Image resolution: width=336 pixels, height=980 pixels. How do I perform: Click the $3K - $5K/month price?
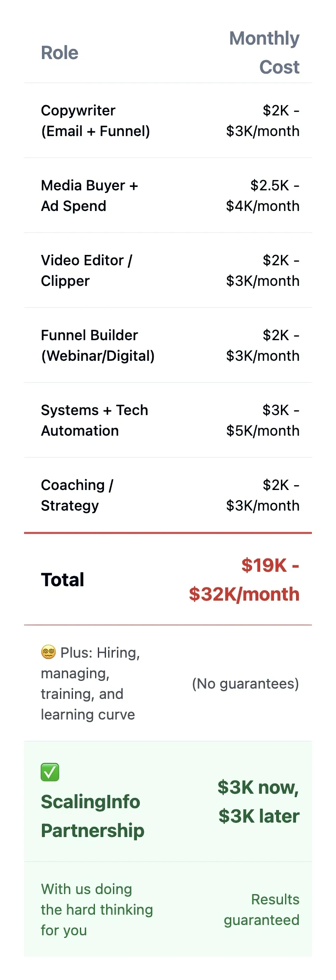tap(263, 420)
